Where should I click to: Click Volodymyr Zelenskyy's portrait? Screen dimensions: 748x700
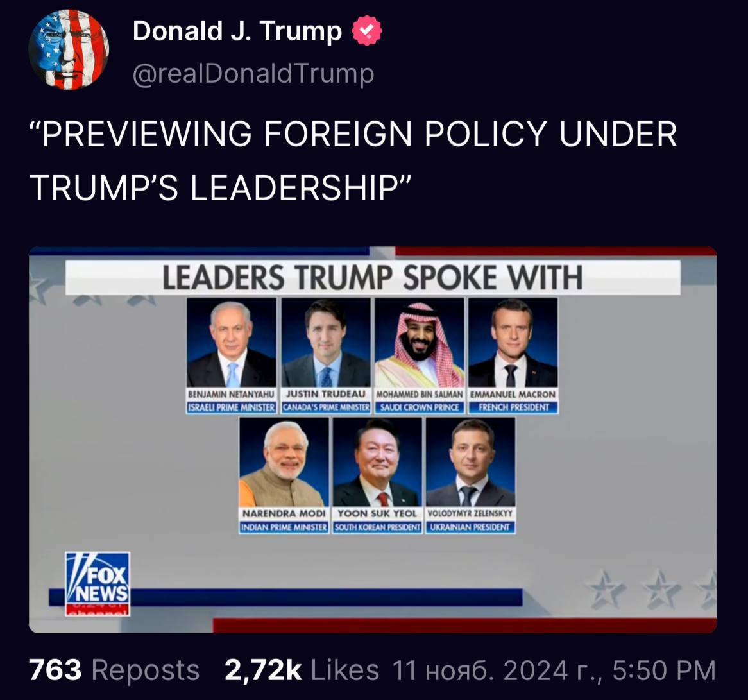(471, 463)
